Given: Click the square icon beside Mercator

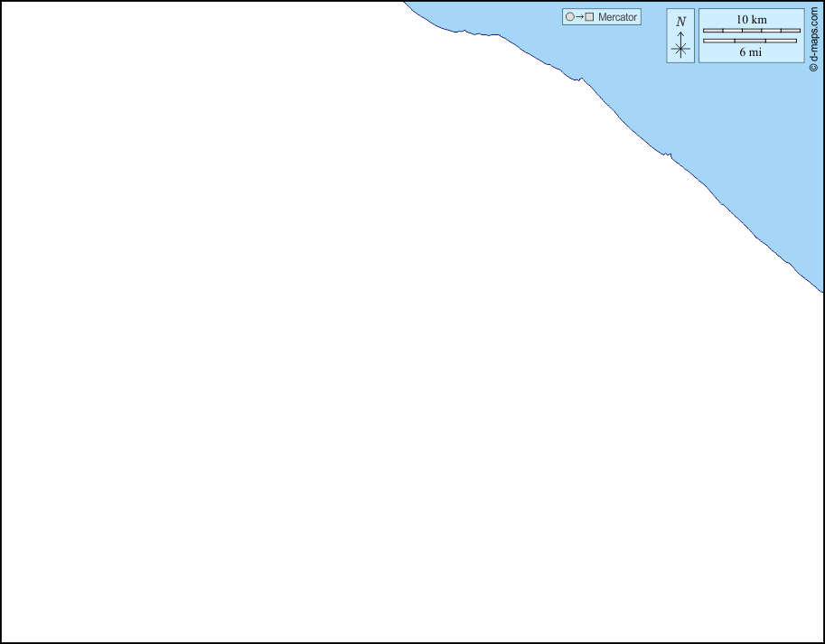Looking at the screenshot, I should pos(589,17).
